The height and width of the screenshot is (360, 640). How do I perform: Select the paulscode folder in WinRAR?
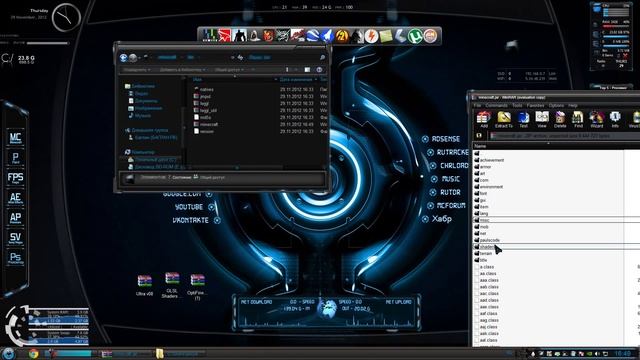(x=487, y=240)
